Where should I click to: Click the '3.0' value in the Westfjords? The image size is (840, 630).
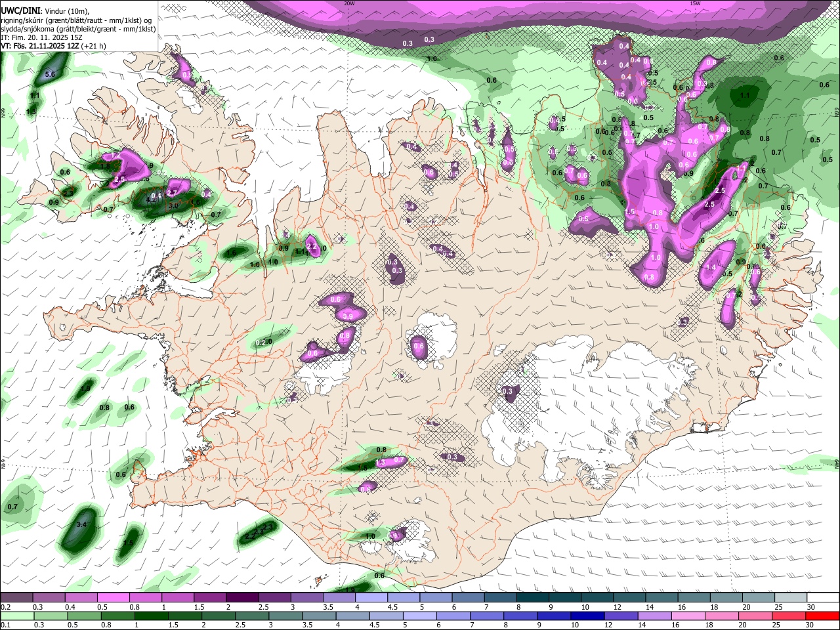click(x=173, y=205)
